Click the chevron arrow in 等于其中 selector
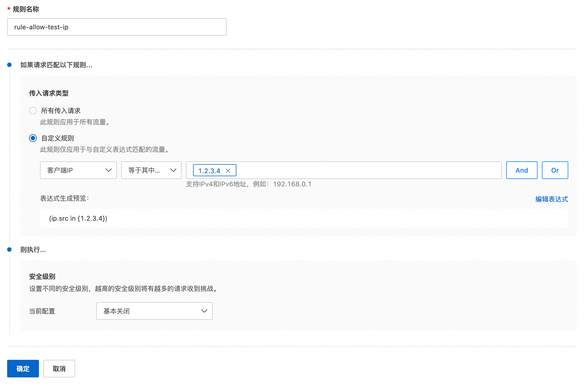 pyautogui.click(x=173, y=170)
